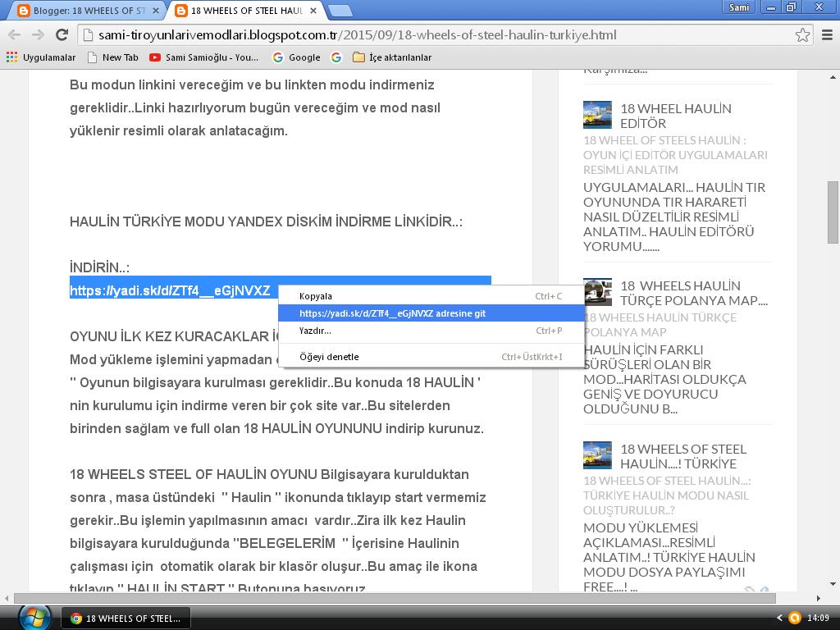The image size is (840, 630).
Task: Open Sami Samioğlu YouTube bookmark
Action: coord(204,57)
